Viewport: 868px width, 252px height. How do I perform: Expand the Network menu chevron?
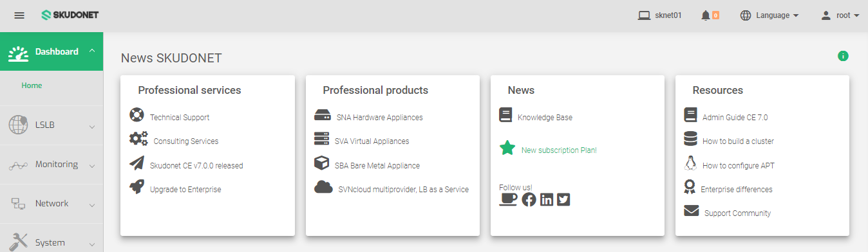tap(92, 205)
